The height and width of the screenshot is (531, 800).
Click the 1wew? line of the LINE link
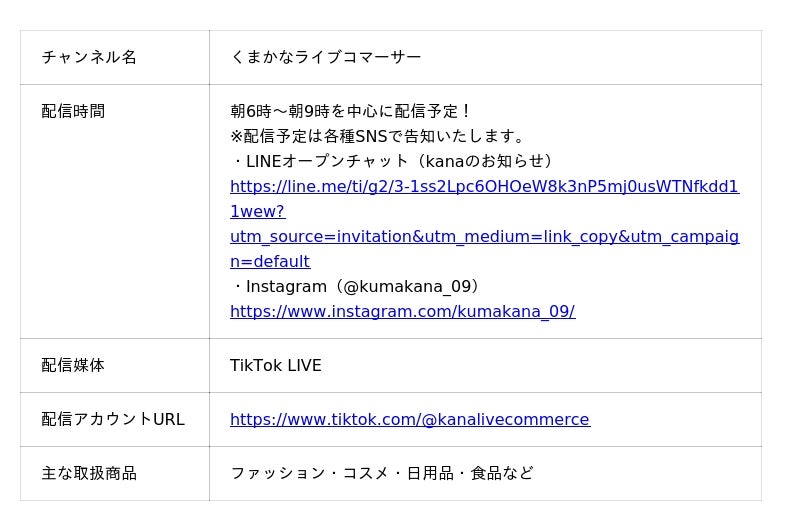(258, 212)
